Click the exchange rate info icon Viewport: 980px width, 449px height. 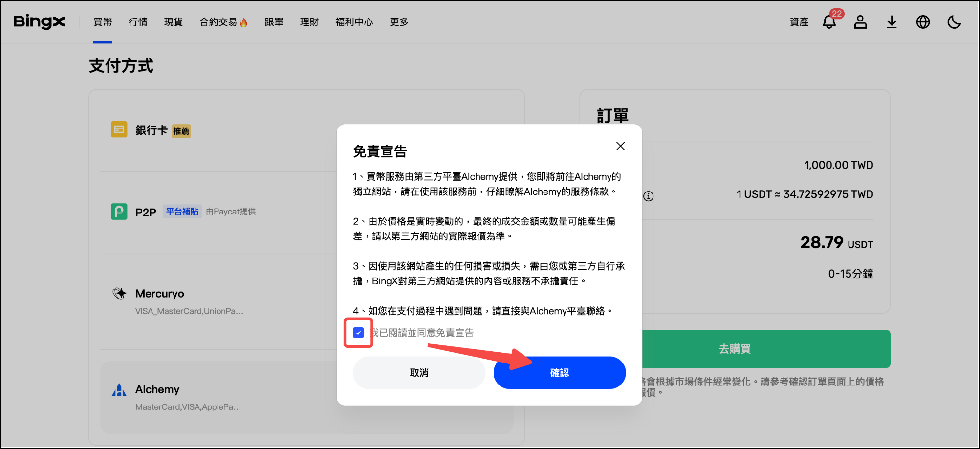click(x=649, y=196)
